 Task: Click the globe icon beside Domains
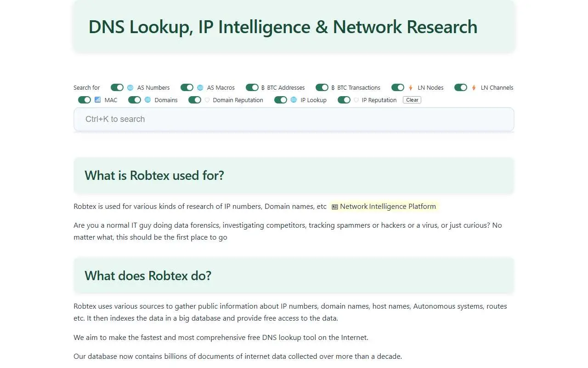(x=147, y=100)
